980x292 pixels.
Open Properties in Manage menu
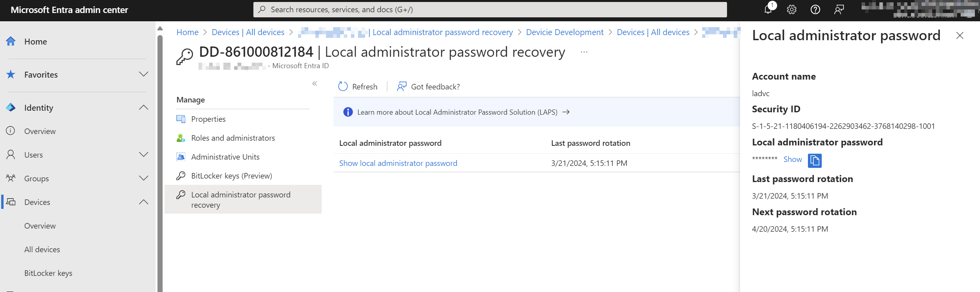(208, 119)
